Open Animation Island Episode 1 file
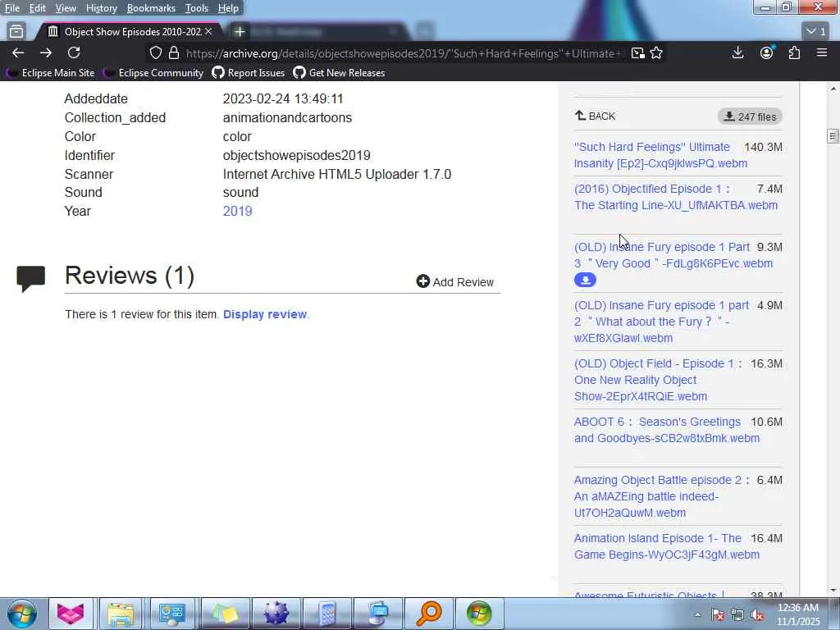This screenshot has height=630, width=840. 666,546
